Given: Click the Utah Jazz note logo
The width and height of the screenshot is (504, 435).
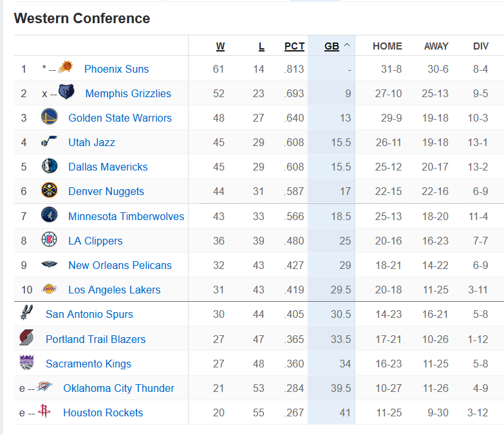Looking at the screenshot, I should pos(49,141).
